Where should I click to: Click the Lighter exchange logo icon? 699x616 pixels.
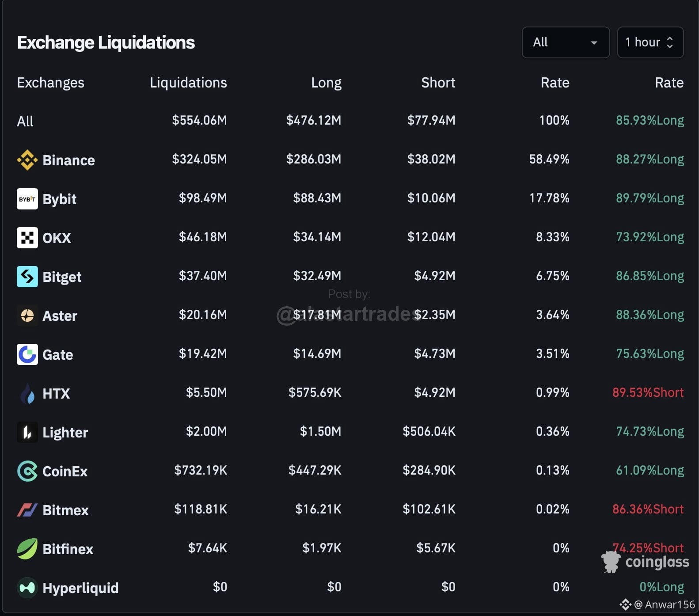pos(27,432)
